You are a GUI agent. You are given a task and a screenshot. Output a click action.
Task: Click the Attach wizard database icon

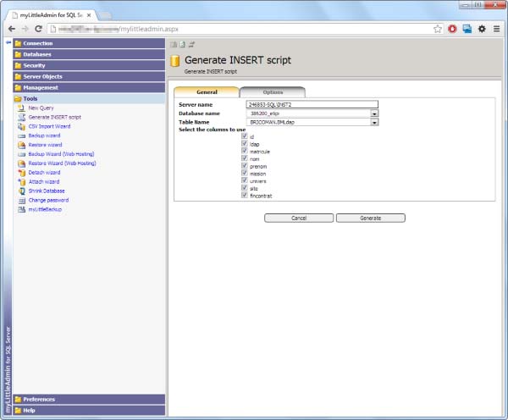(21, 182)
